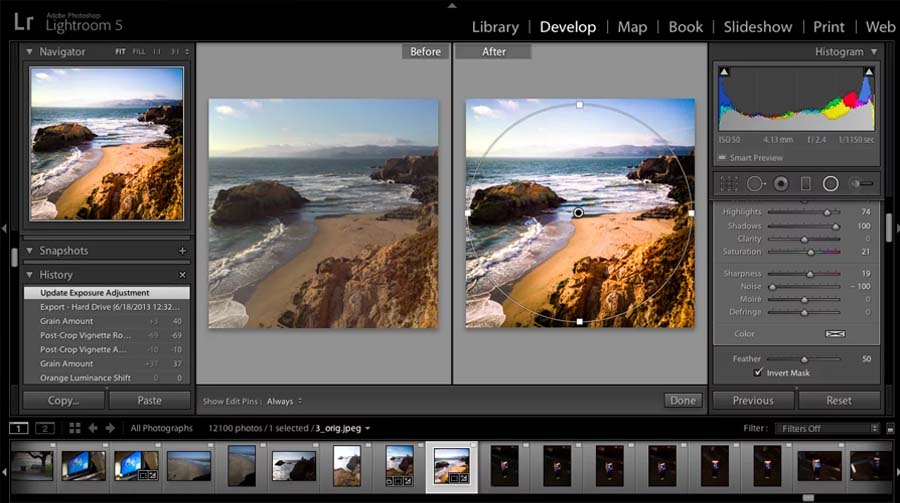The height and width of the screenshot is (503, 900).
Task: Select the Crop Overlay tool icon
Action: coord(729,184)
